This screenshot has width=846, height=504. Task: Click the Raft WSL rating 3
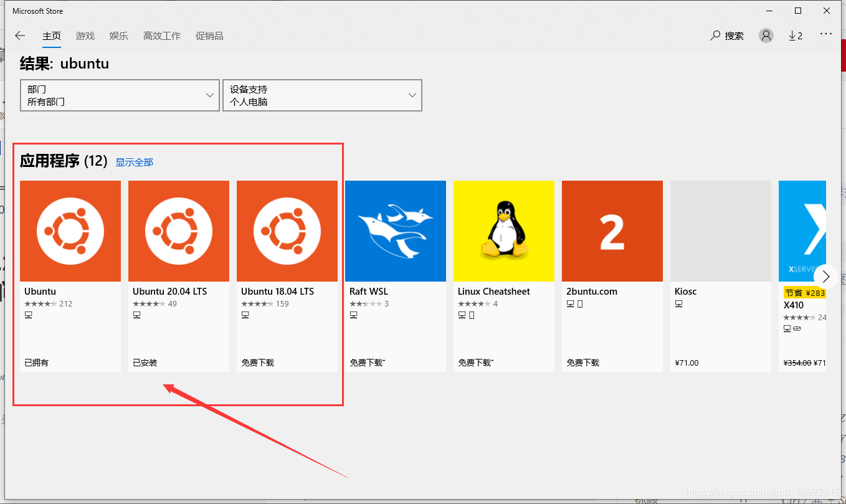369,304
